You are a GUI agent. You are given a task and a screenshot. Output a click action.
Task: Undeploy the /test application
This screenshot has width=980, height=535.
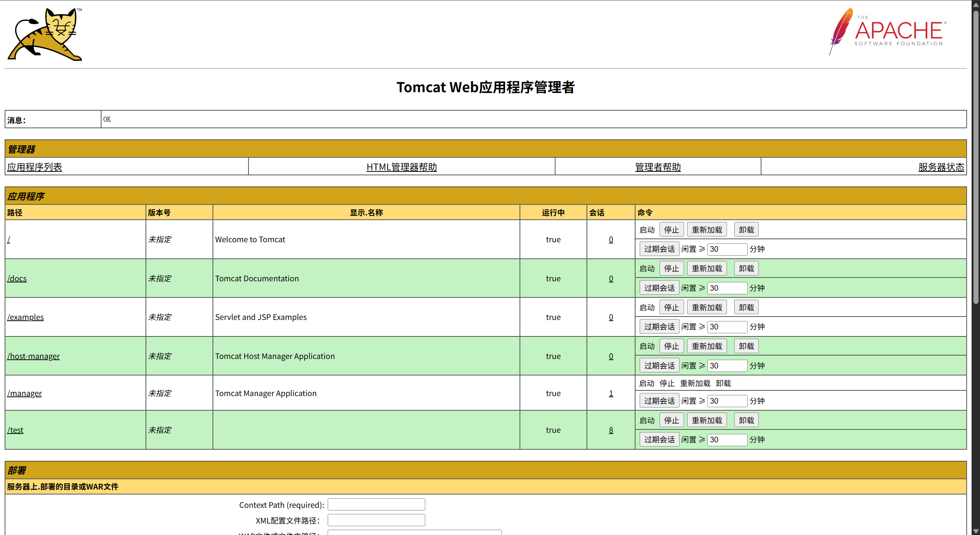click(746, 420)
